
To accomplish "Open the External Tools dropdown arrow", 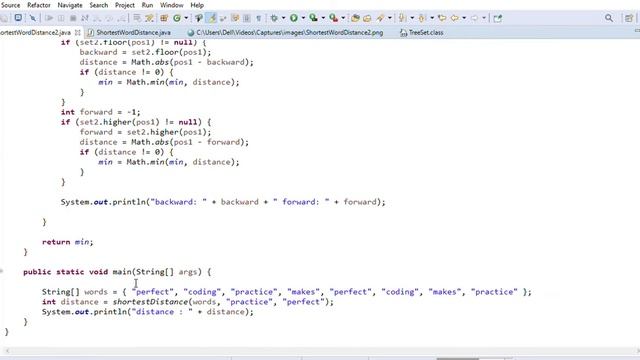I will tap(343, 18).
